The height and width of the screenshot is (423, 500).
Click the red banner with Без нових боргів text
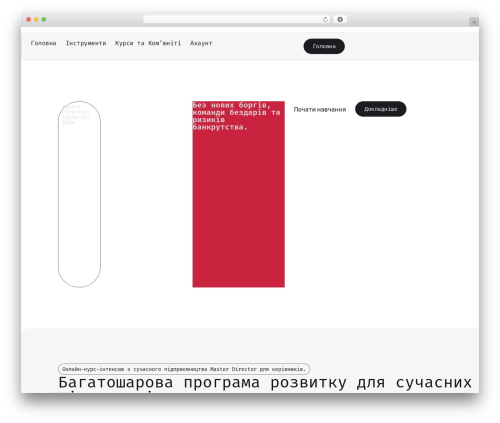(238, 194)
